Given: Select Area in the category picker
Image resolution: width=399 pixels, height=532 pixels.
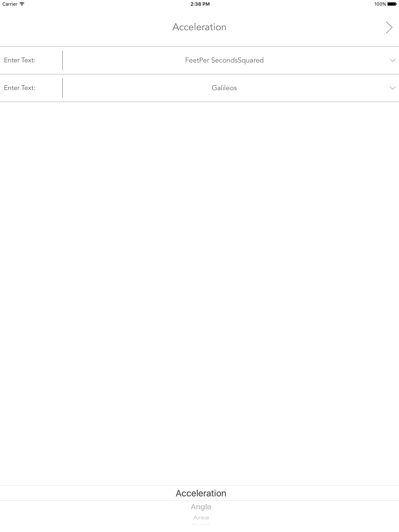Looking at the screenshot, I should click(201, 518).
